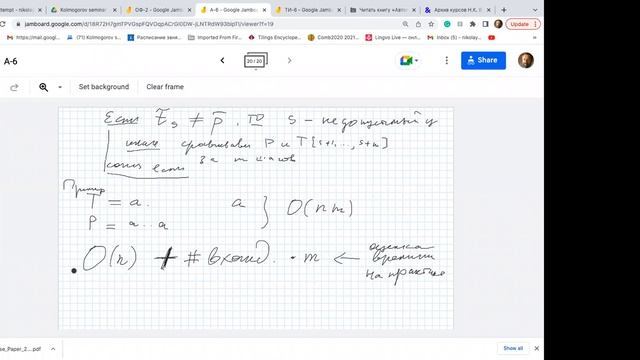
Task: Go to previous Jamboard frame
Action: click(x=222, y=60)
